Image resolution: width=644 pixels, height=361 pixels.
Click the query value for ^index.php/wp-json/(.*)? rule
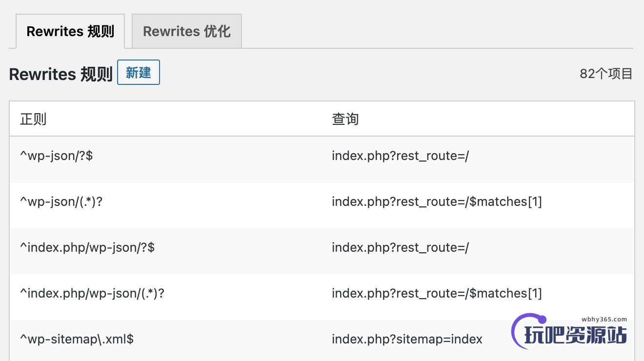click(437, 293)
